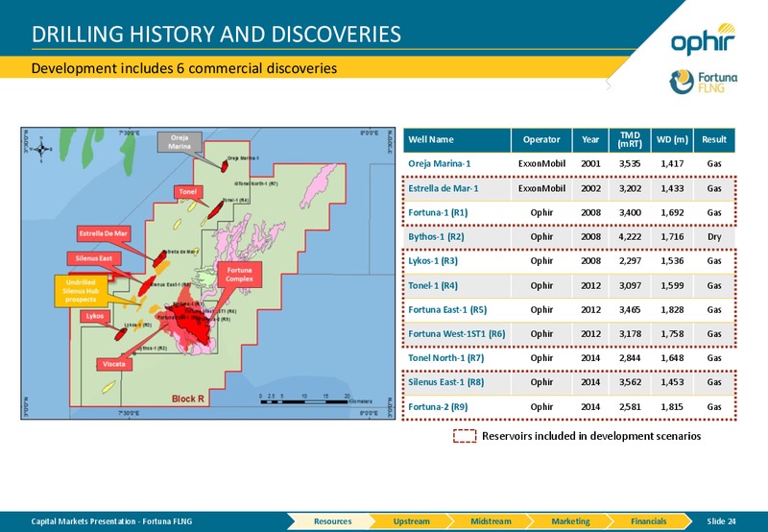Click the Tonel map callout label

pyautogui.click(x=188, y=192)
